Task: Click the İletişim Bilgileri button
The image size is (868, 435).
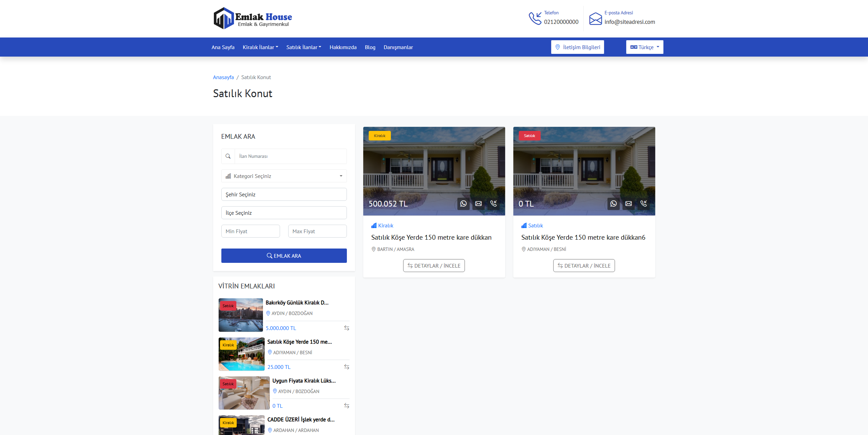Action: coord(577,47)
